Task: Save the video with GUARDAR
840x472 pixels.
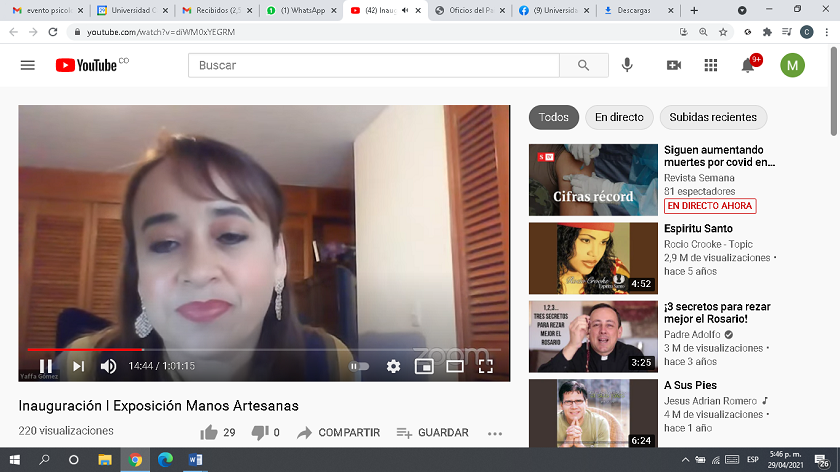Action: click(432, 432)
